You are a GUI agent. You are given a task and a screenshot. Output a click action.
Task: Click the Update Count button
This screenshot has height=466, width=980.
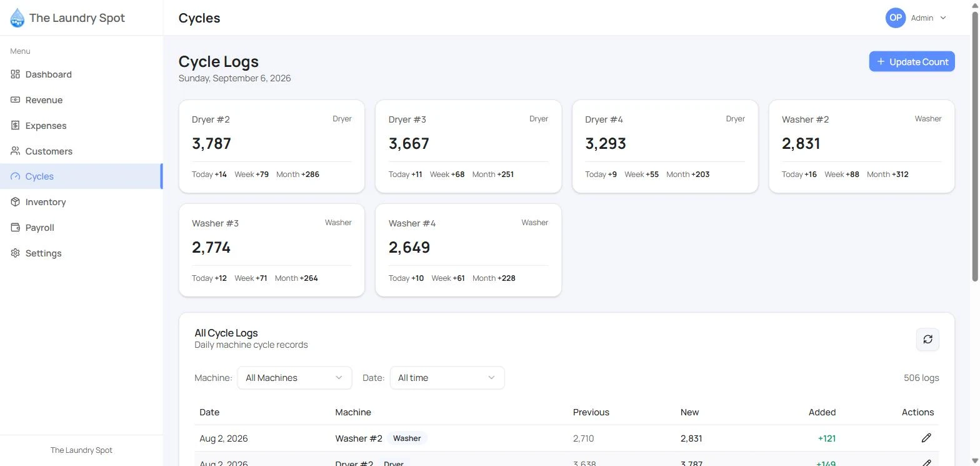[912, 61]
